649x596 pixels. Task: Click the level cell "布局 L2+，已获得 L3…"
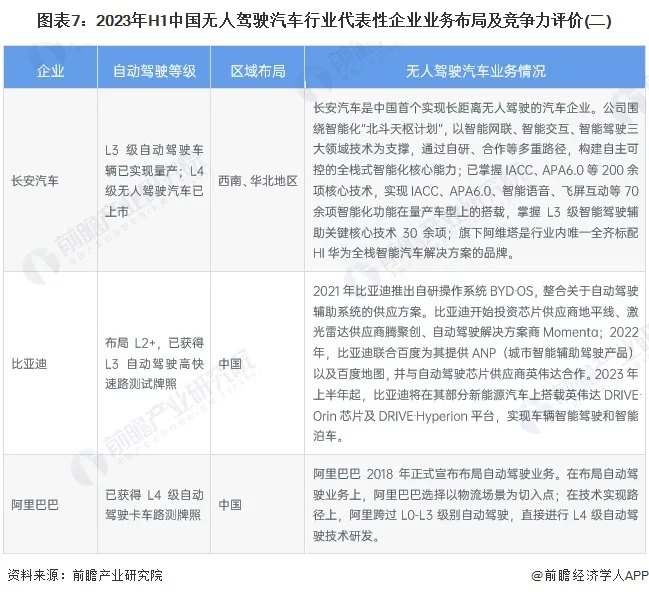pos(154,363)
